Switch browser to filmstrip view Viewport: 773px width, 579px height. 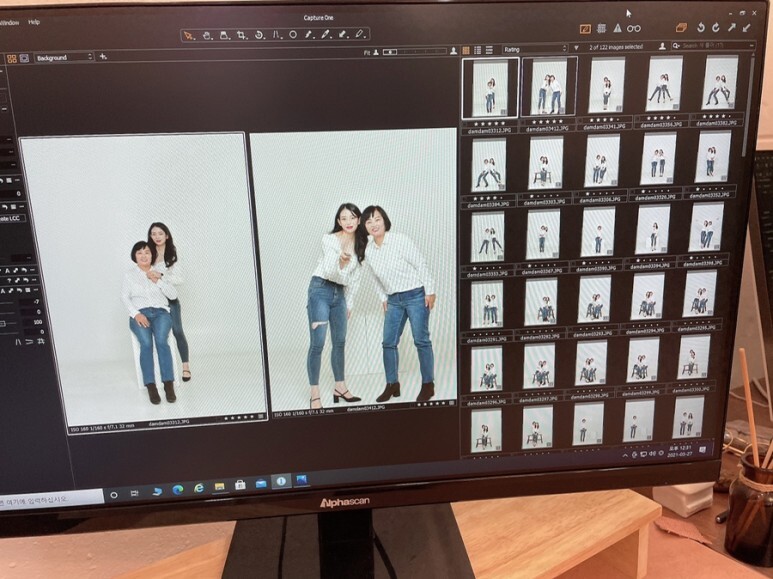489,50
